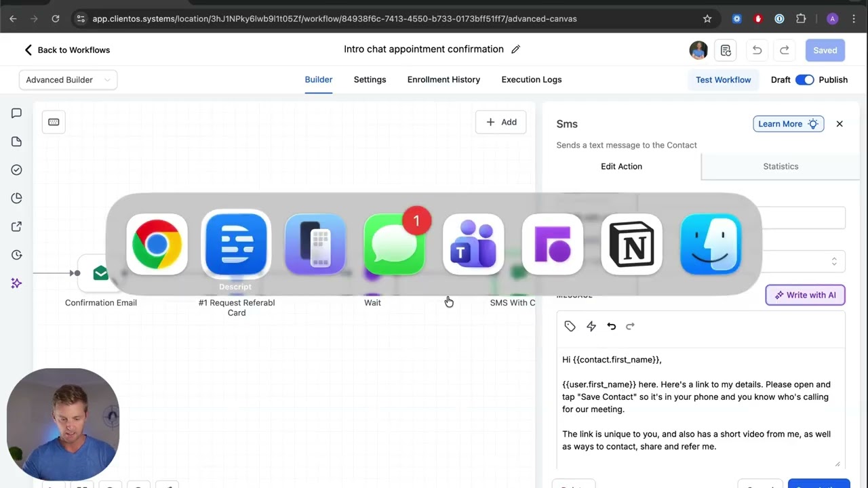Viewport: 868px width, 488px height.
Task: Click the Test Workflow button
Action: [x=723, y=80]
